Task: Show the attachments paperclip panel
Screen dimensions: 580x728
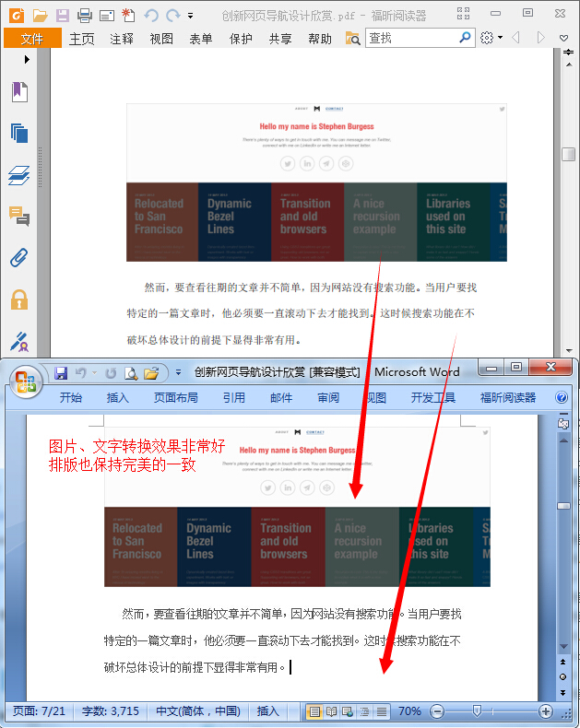Action: (x=19, y=257)
